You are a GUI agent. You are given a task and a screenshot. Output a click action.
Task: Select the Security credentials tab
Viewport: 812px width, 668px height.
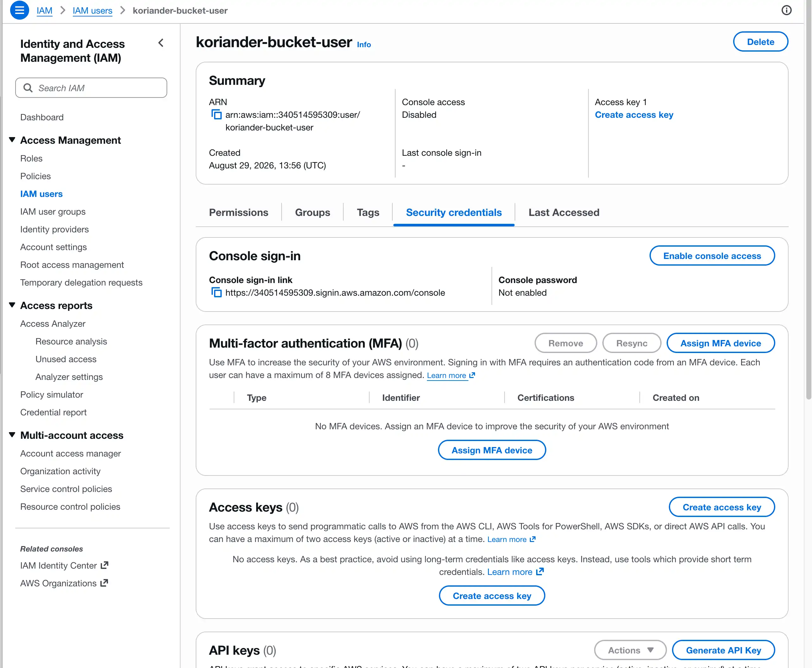tap(454, 212)
